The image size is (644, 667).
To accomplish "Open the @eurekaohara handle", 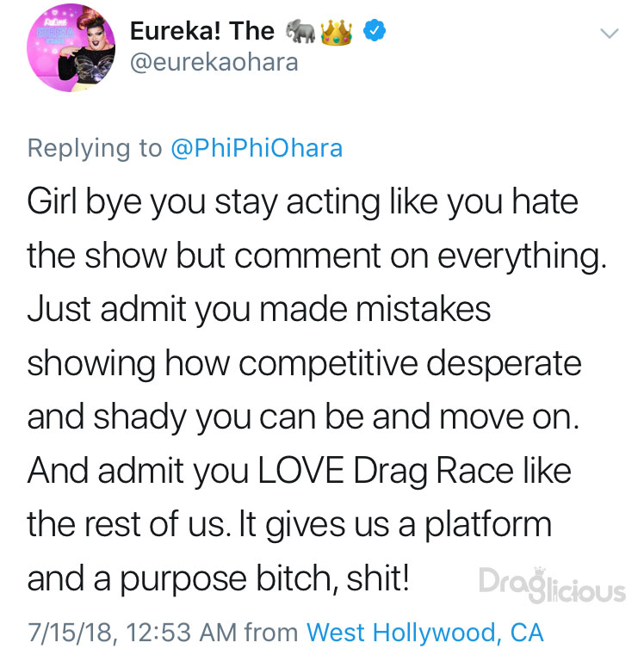I will click(x=214, y=63).
